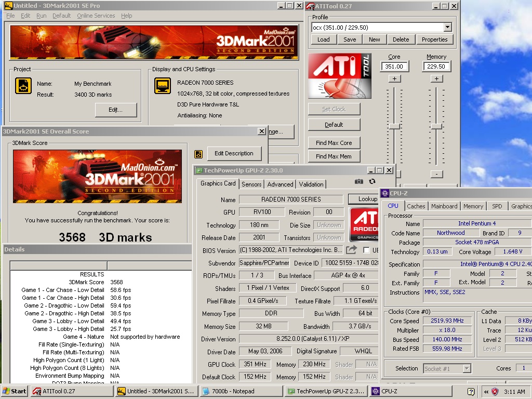This screenshot has height=399, width=532.
Task: Click the taskbar clock showing 3:11 AM
Action: pos(514,392)
